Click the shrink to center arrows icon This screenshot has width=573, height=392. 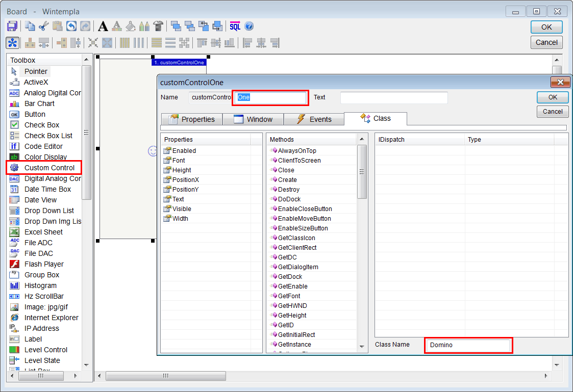(x=93, y=43)
